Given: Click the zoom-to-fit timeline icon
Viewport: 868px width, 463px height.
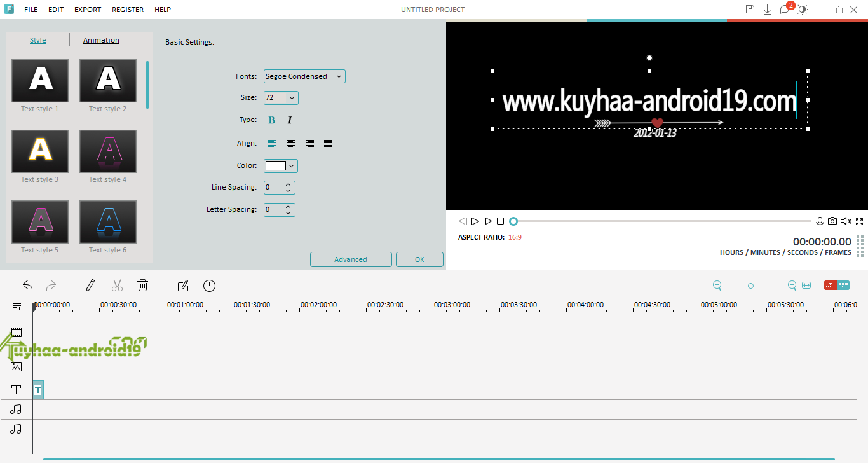Looking at the screenshot, I should 807,286.
